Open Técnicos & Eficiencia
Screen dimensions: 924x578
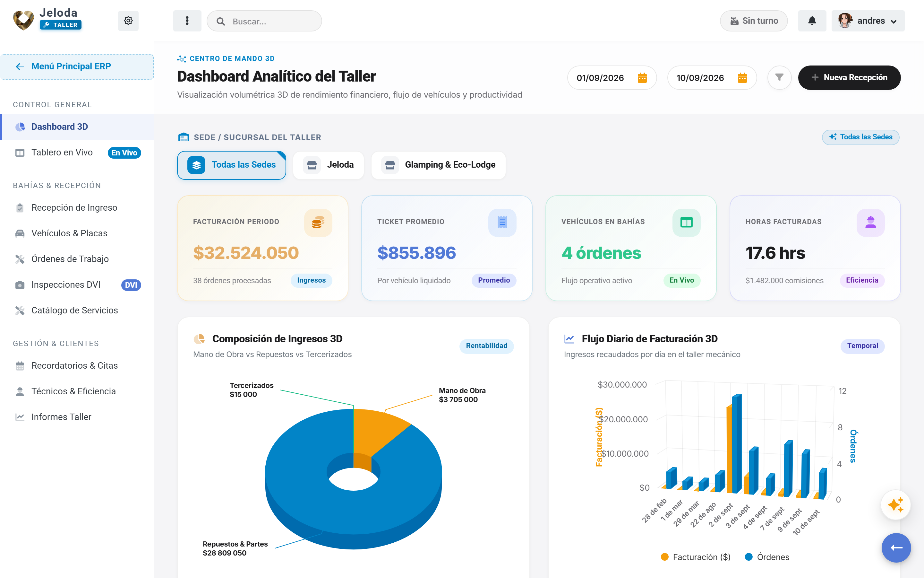[77, 391]
